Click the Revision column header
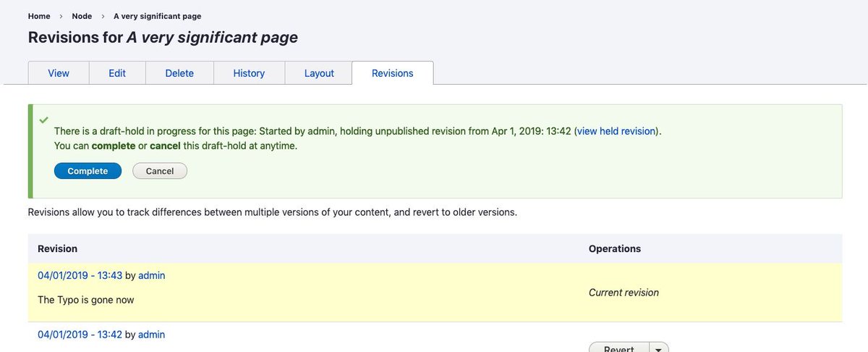 pyautogui.click(x=58, y=248)
